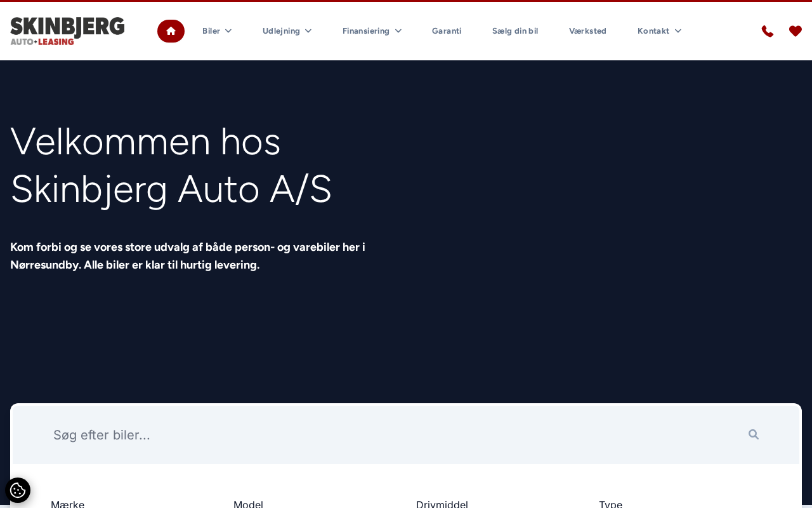Click the magnifier search icon
This screenshot has height=508, width=812.
click(754, 434)
